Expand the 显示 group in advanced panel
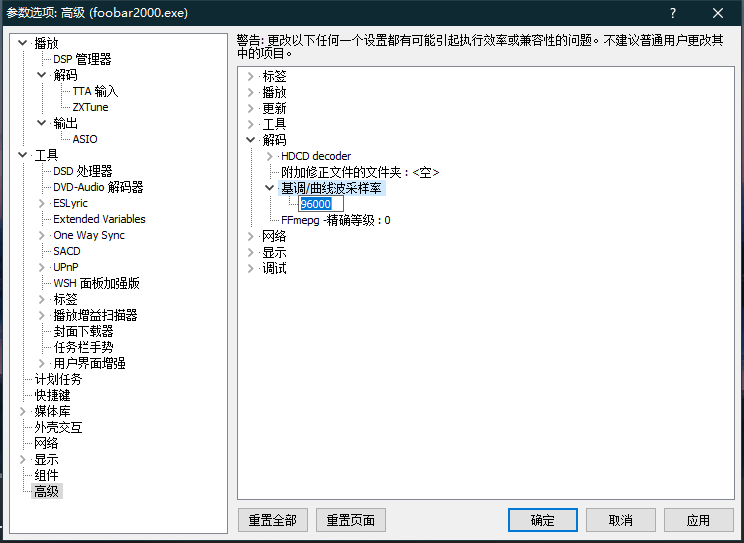The image size is (744, 543). (251, 252)
